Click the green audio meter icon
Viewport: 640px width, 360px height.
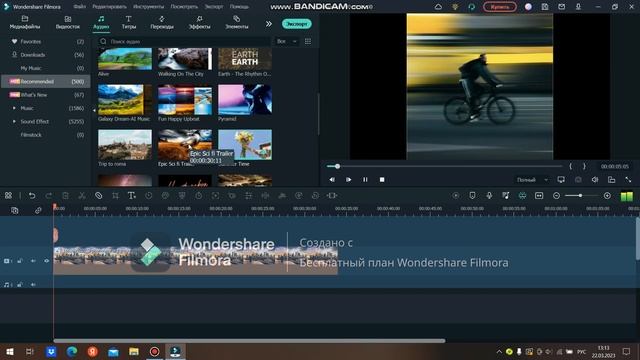pyautogui.click(x=627, y=196)
